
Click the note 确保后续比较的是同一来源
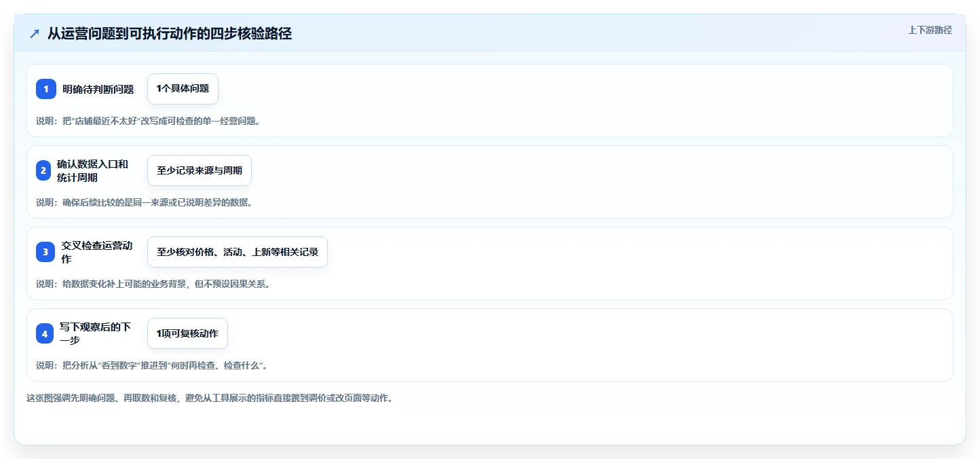click(x=145, y=202)
